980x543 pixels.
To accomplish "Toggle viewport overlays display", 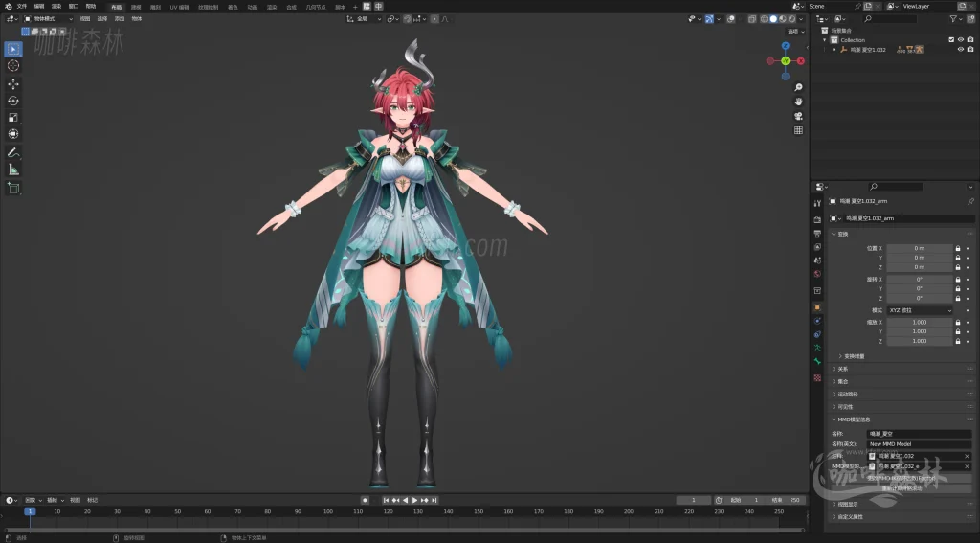I will click(x=730, y=19).
